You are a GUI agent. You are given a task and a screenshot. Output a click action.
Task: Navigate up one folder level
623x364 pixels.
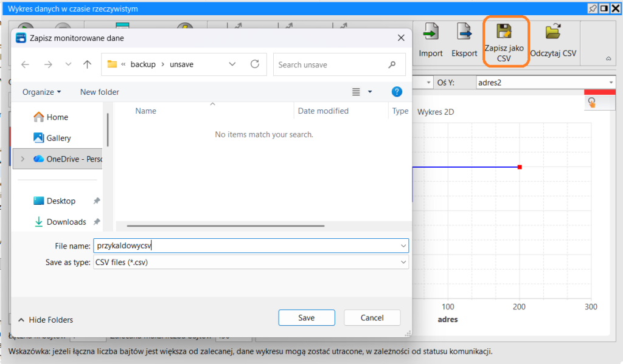click(88, 64)
